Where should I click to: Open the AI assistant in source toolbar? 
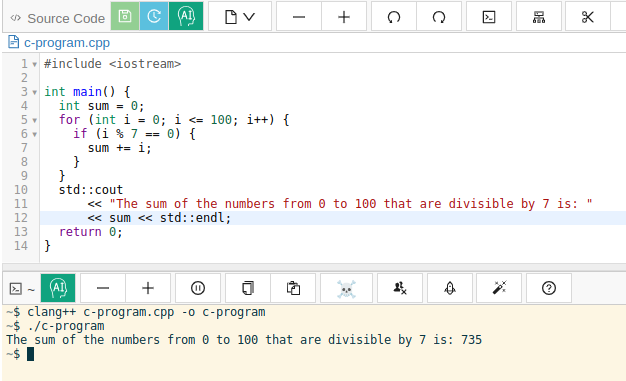186,16
